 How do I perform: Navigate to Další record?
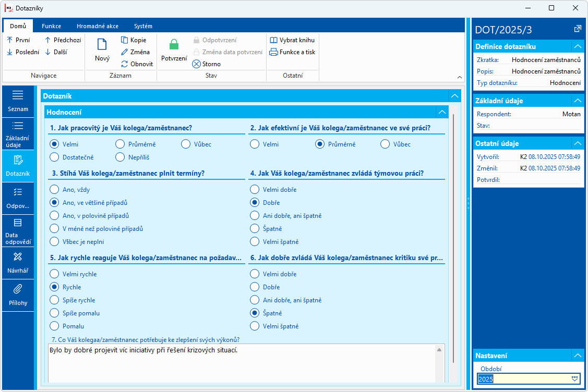[x=56, y=52]
